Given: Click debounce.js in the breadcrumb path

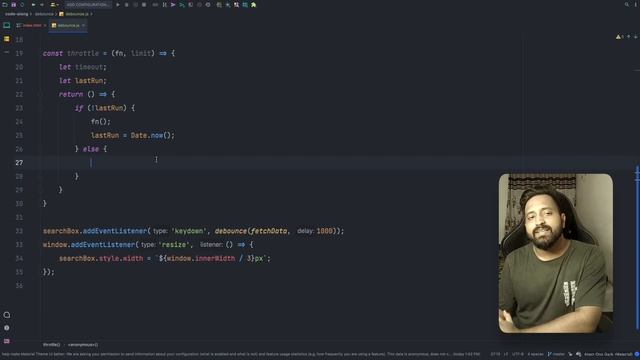Looking at the screenshot, I should pos(76,14).
